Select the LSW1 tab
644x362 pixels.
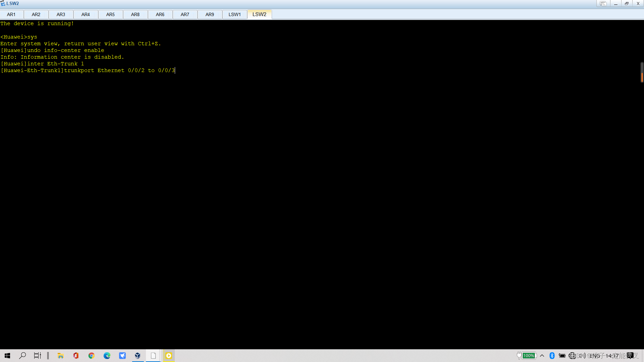[x=234, y=14]
